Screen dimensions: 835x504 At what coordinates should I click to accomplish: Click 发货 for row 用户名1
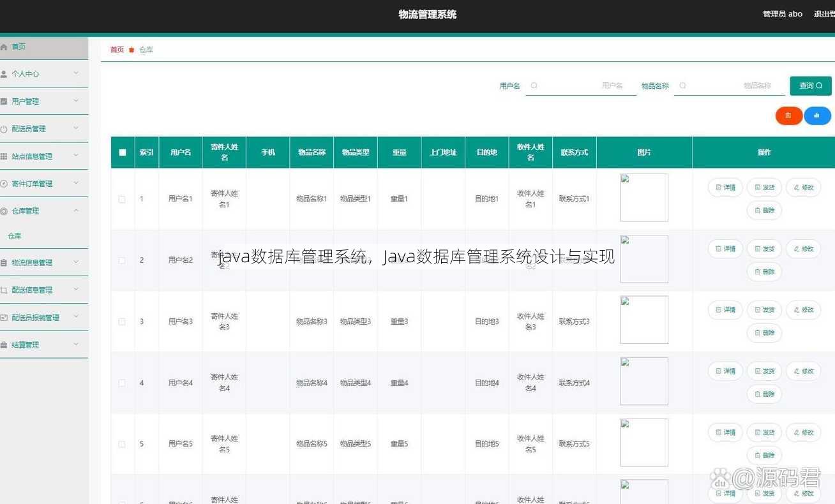point(764,188)
